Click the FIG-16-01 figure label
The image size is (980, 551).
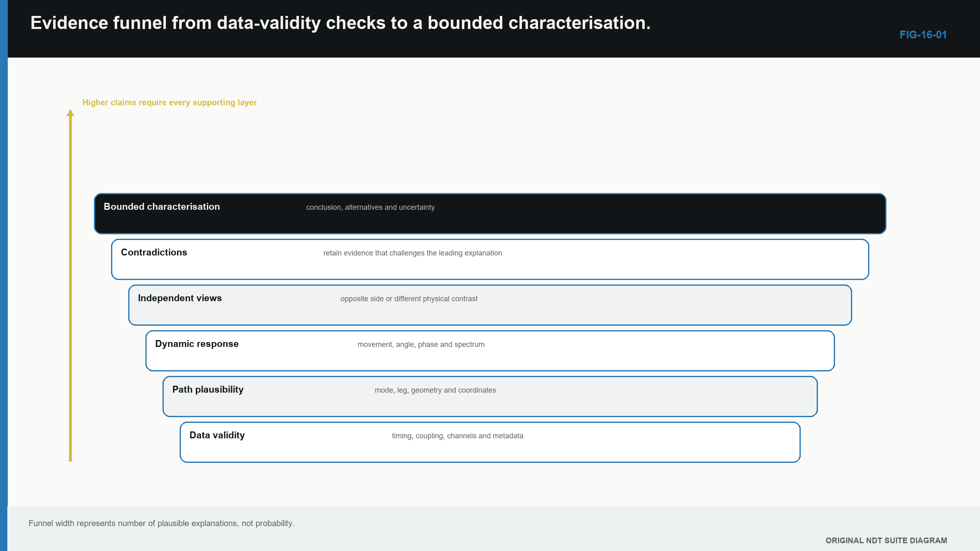[x=923, y=35]
